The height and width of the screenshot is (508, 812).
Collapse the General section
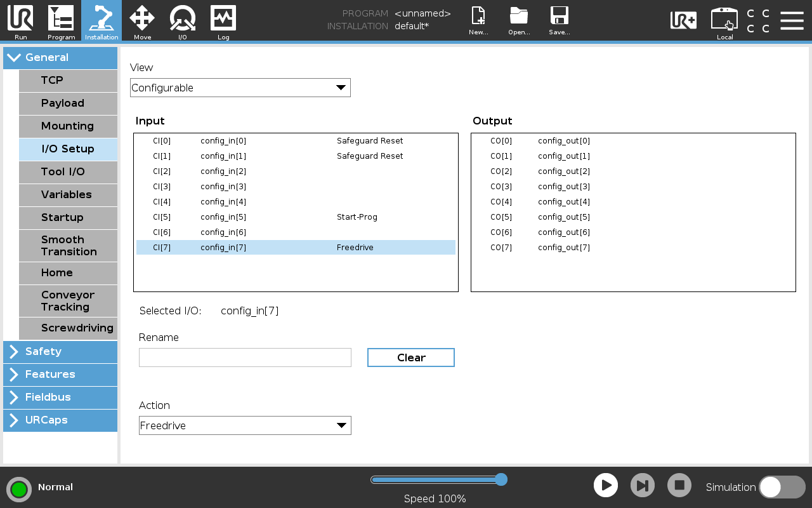60,58
